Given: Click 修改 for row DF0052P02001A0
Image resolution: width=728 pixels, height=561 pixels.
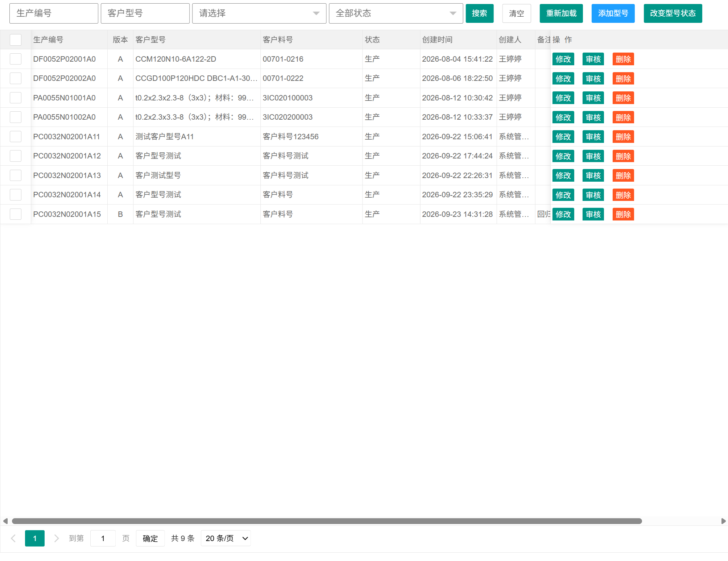Looking at the screenshot, I should pos(563,59).
